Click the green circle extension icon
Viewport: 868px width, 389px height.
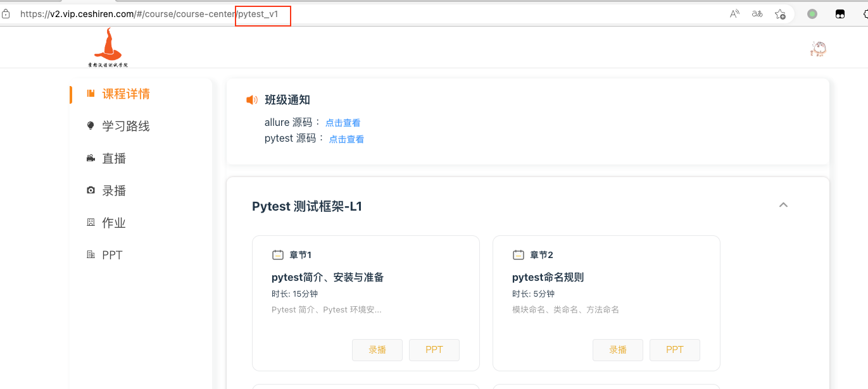point(812,14)
